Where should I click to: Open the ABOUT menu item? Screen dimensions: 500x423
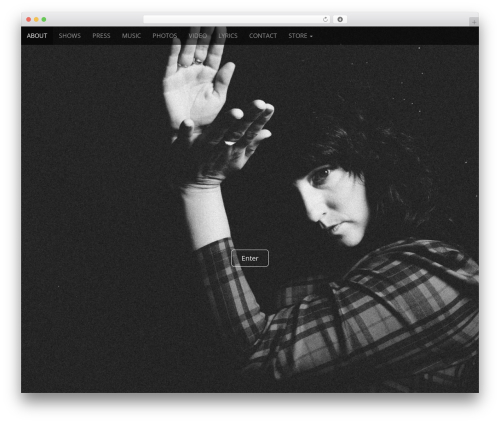pos(37,36)
